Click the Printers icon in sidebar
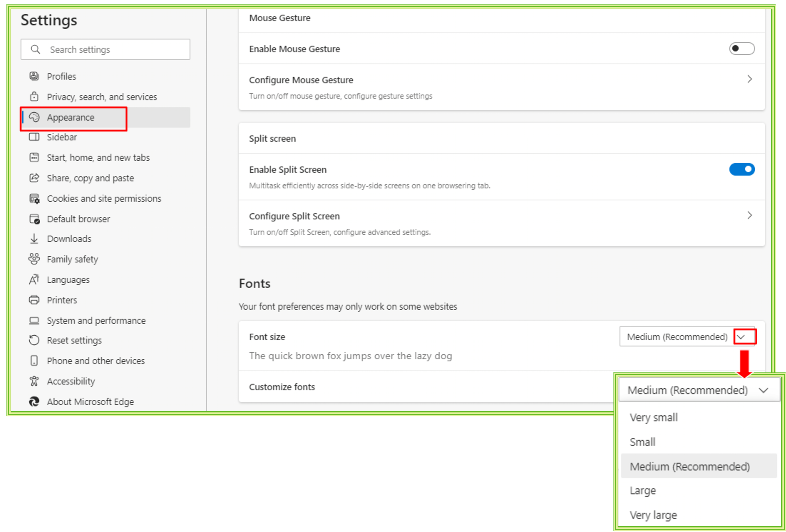The width and height of the screenshot is (786, 532). click(x=35, y=300)
